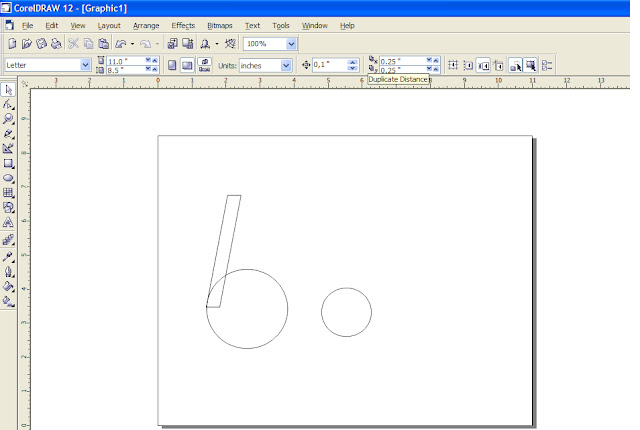This screenshot has width=640, height=430.
Task: Click the Save icon
Action: click(42, 43)
